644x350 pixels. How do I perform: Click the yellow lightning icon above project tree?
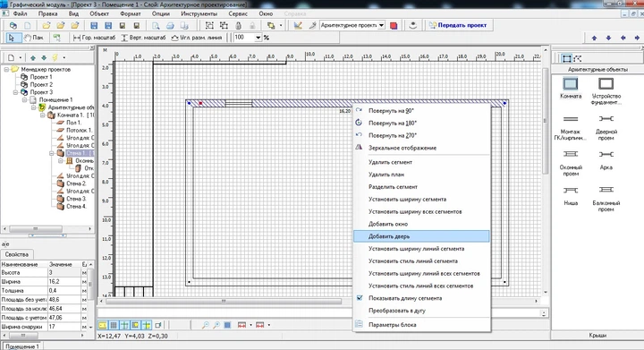pyautogui.click(x=55, y=58)
